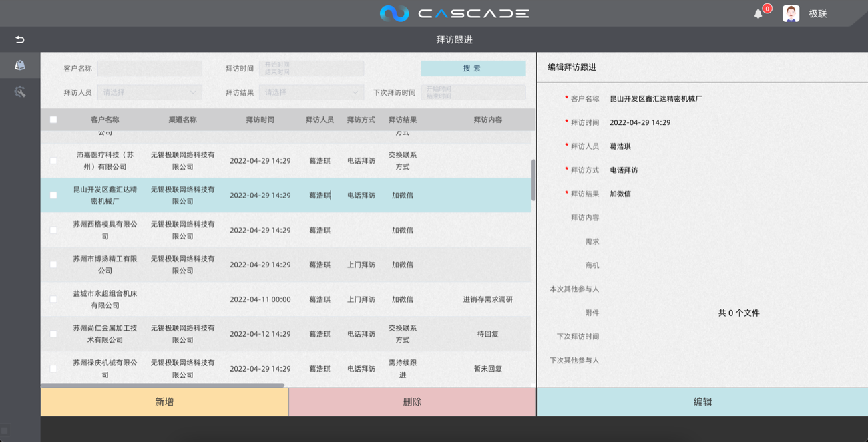Click the 新增 button
This screenshot has height=443, width=868.
coord(164,402)
